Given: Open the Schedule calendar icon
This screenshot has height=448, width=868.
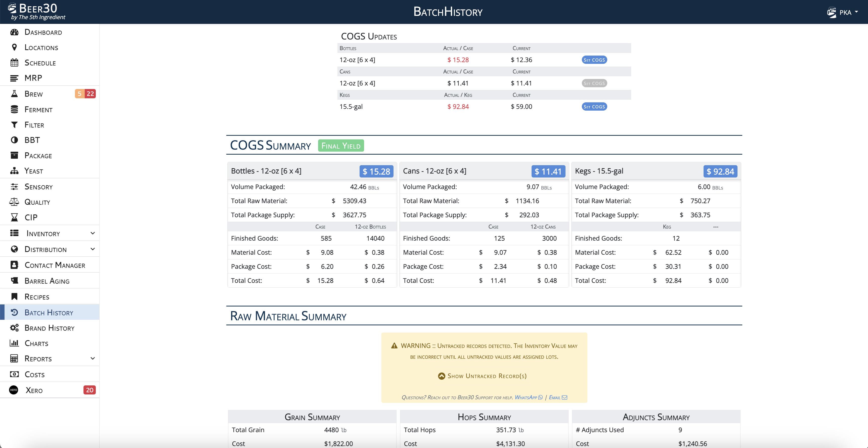Looking at the screenshot, I should tap(14, 63).
